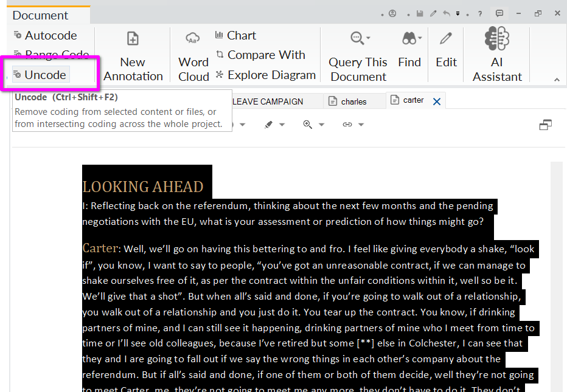The width and height of the screenshot is (567, 392).
Task: Open the help question mark icon
Action: click(480, 13)
